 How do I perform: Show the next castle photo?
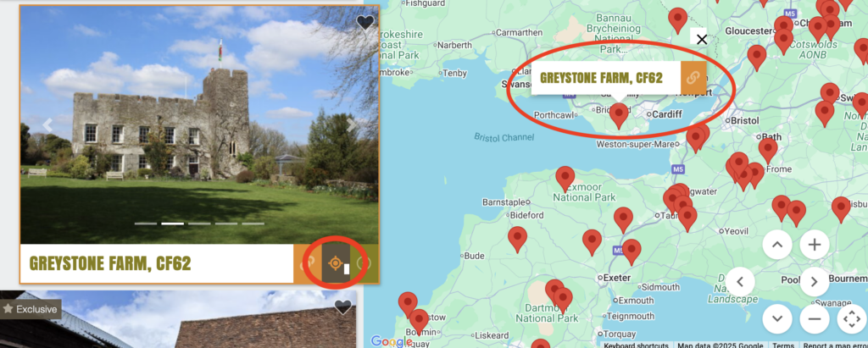tap(351, 125)
